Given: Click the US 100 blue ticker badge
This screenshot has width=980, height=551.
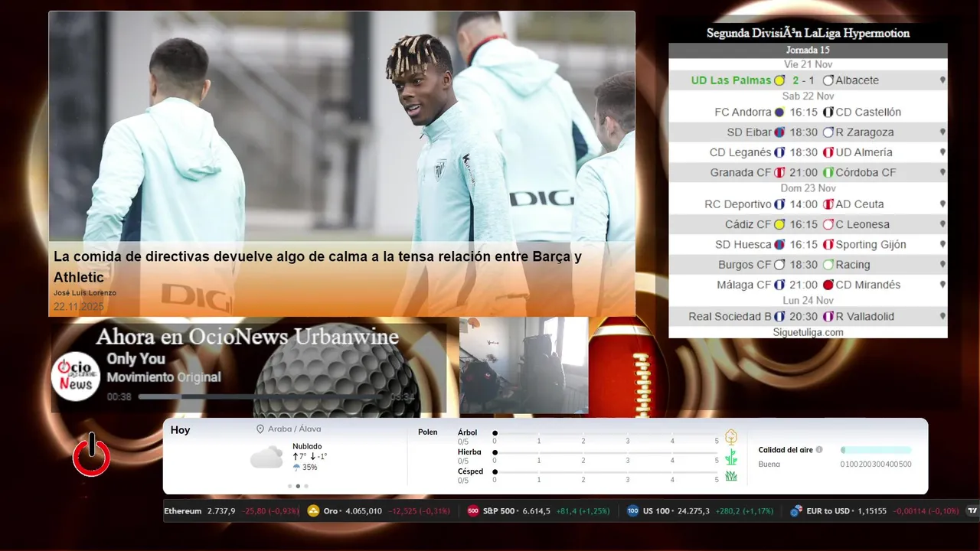Looking at the screenshot, I should pyautogui.click(x=632, y=511).
